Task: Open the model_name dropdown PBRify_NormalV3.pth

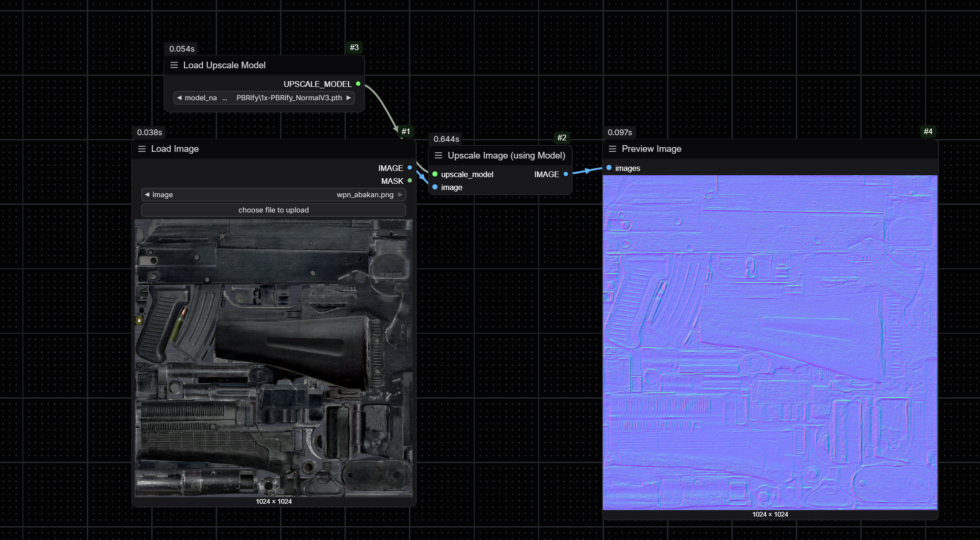Action: coord(264,98)
